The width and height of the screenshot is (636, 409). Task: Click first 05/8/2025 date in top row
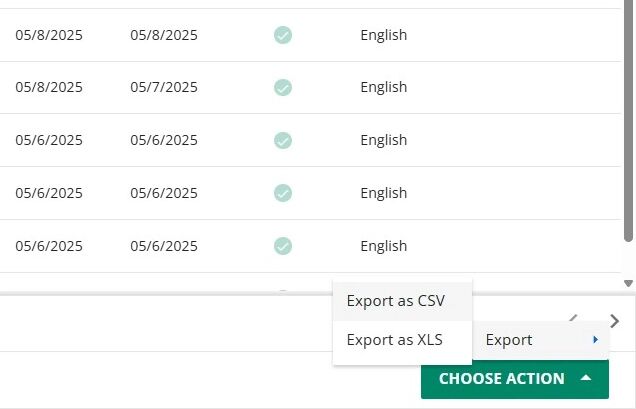click(49, 35)
